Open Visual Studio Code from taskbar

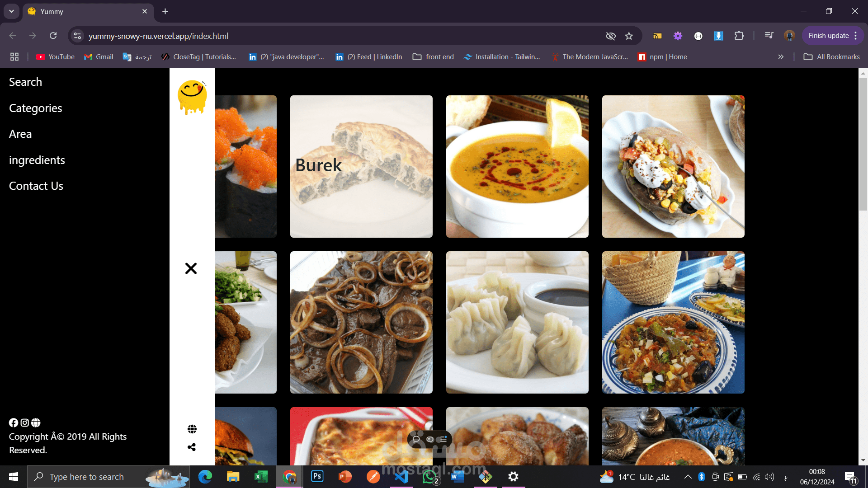pyautogui.click(x=401, y=477)
